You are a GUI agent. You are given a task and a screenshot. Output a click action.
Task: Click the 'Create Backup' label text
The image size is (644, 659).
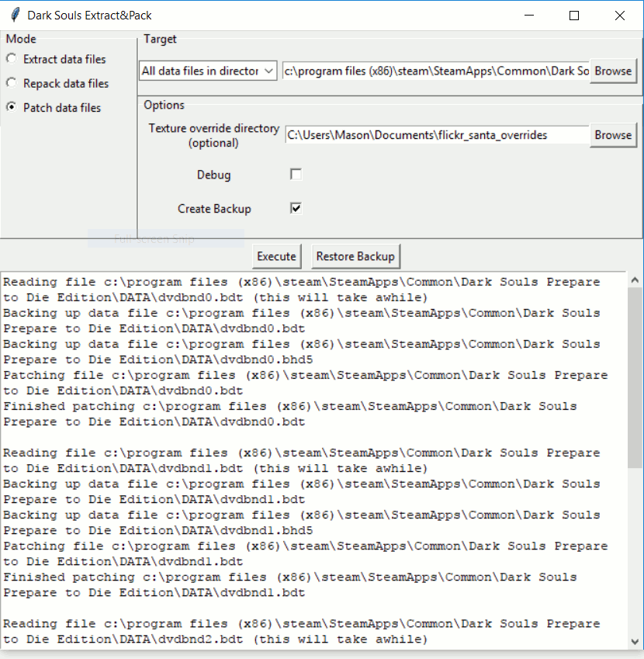[x=214, y=209]
